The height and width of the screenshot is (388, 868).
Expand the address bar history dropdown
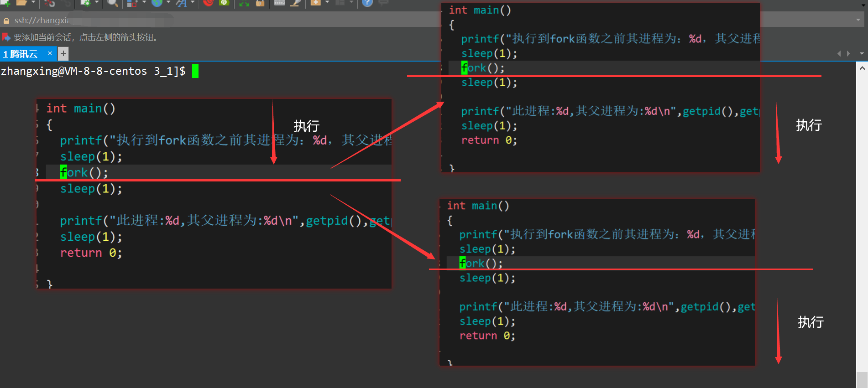coord(858,20)
